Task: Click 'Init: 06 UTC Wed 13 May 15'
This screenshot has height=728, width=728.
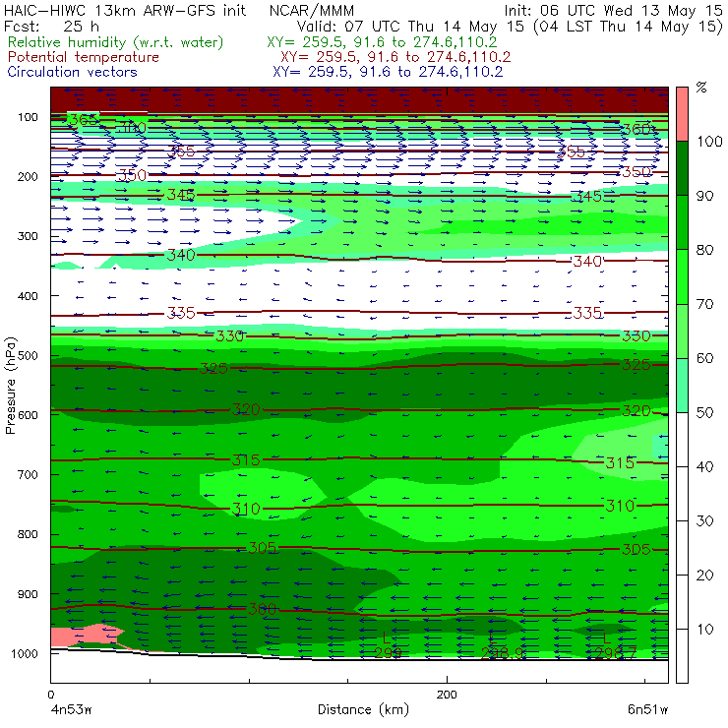Action: (613, 10)
